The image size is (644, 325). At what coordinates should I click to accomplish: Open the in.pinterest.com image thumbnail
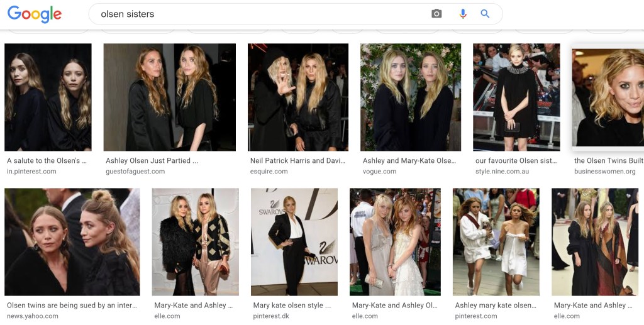click(48, 97)
